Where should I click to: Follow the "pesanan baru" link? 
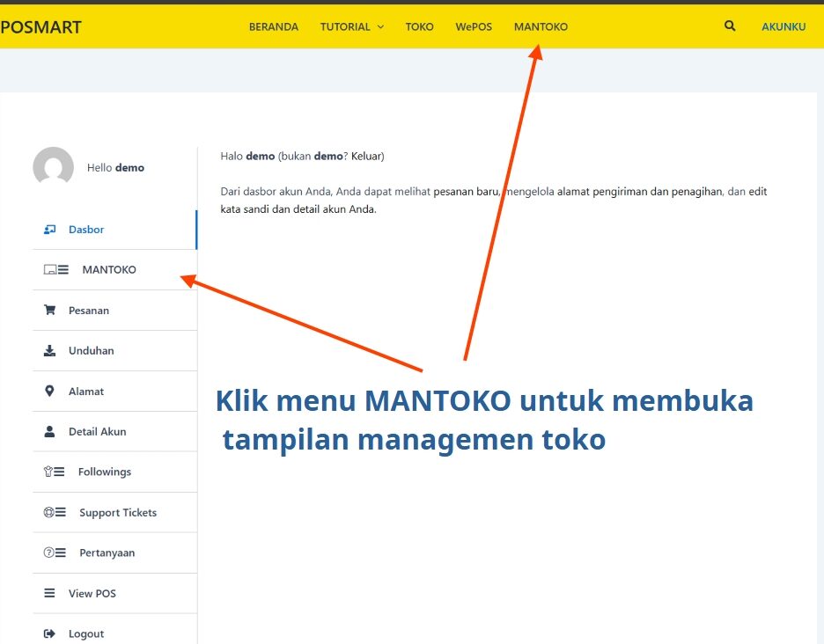[x=466, y=192]
